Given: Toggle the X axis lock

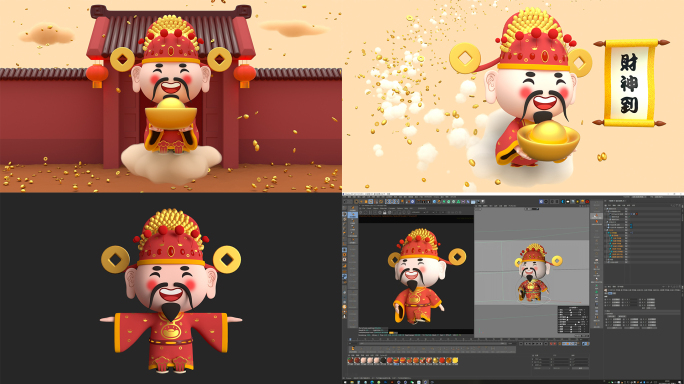Looking at the screenshot, I should click(387, 202).
